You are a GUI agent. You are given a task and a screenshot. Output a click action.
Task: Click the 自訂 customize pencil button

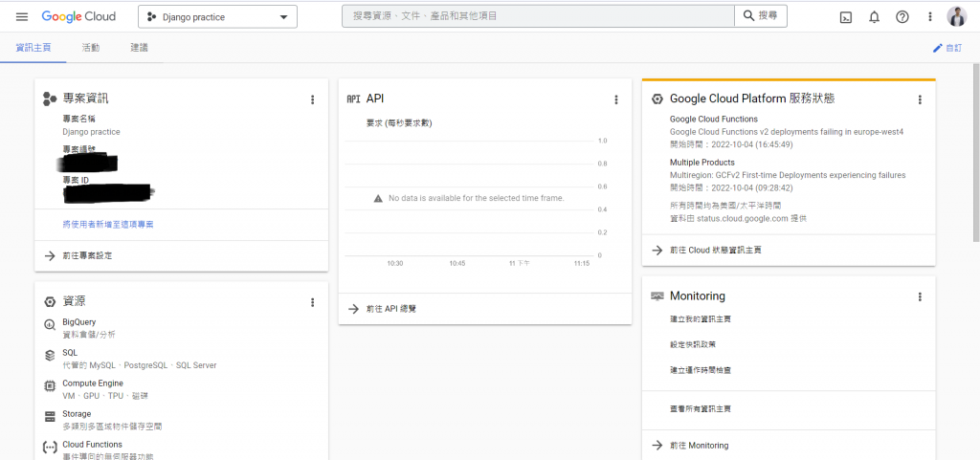pyautogui.click(x=947, y=48)
